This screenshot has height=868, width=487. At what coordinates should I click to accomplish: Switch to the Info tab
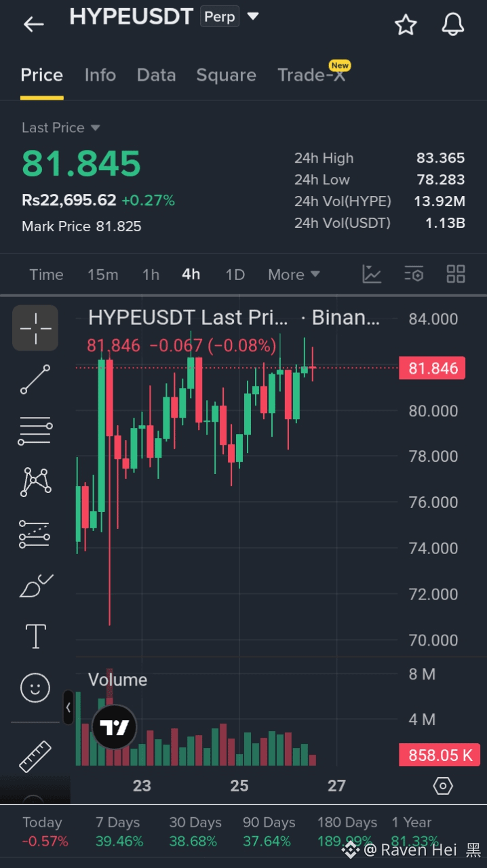(100, 75)
